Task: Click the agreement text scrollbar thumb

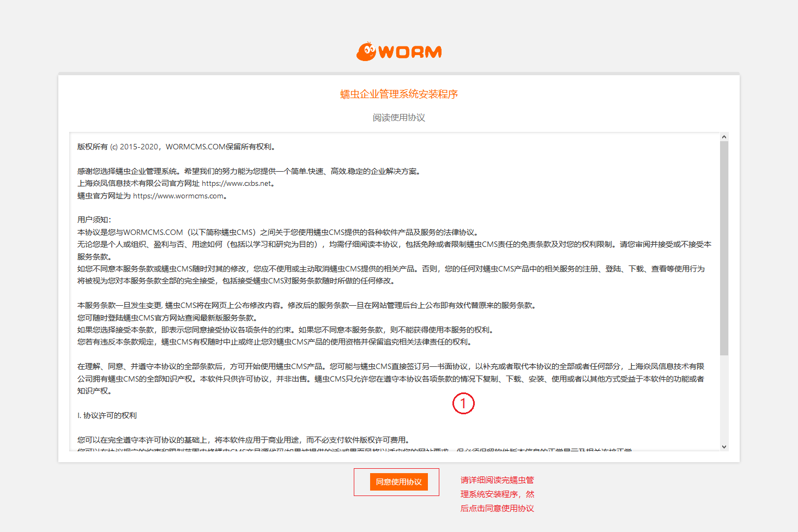Action: pyautogui.click(x=724, y=249)
